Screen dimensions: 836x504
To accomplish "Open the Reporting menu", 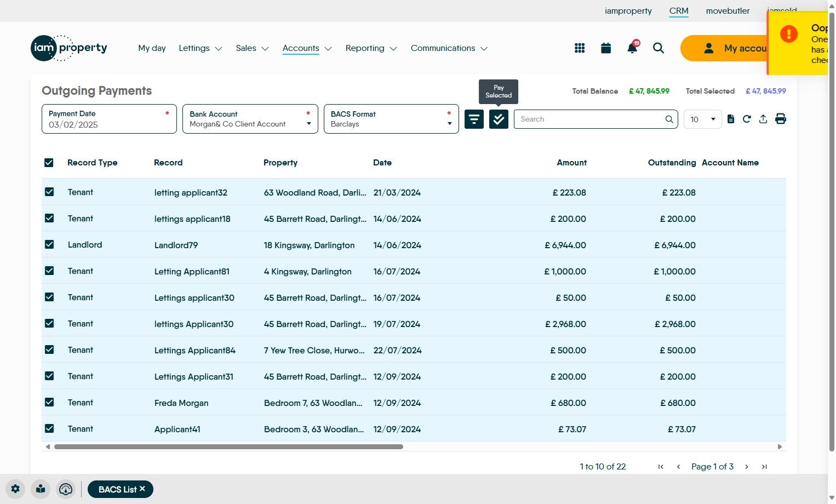I will [x=370, y=48].
